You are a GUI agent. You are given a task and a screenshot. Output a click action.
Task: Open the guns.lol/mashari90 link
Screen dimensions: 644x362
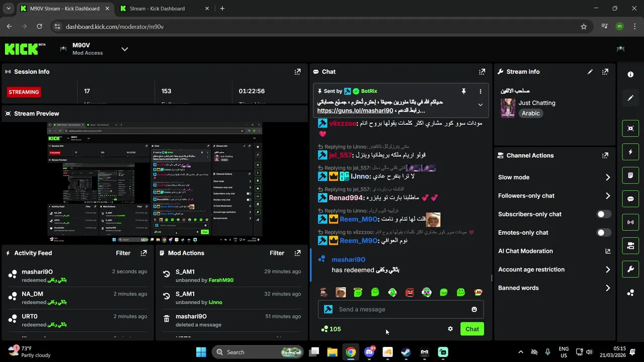pos(355,111)
